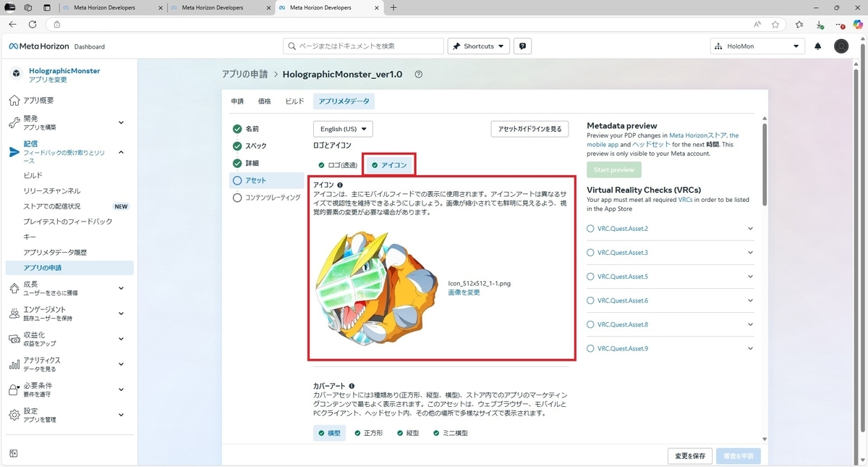Click the 設定 gear icon
Viewport: 868px width, 467px height.
pos(14,415)
